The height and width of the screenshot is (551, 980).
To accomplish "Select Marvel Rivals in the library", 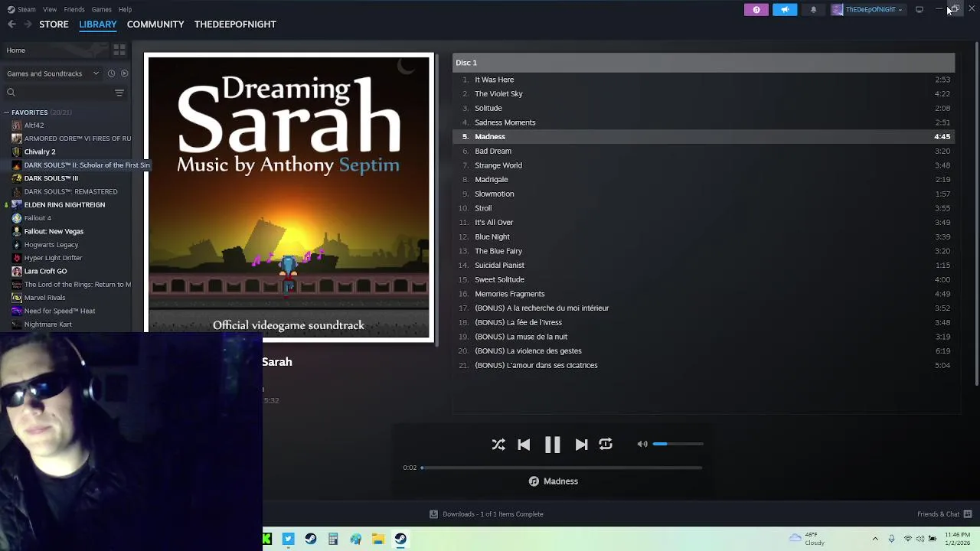I will tap(44, 298).
